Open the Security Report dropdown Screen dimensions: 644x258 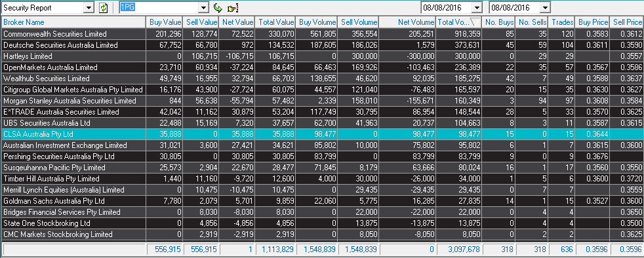coord(89,7)
